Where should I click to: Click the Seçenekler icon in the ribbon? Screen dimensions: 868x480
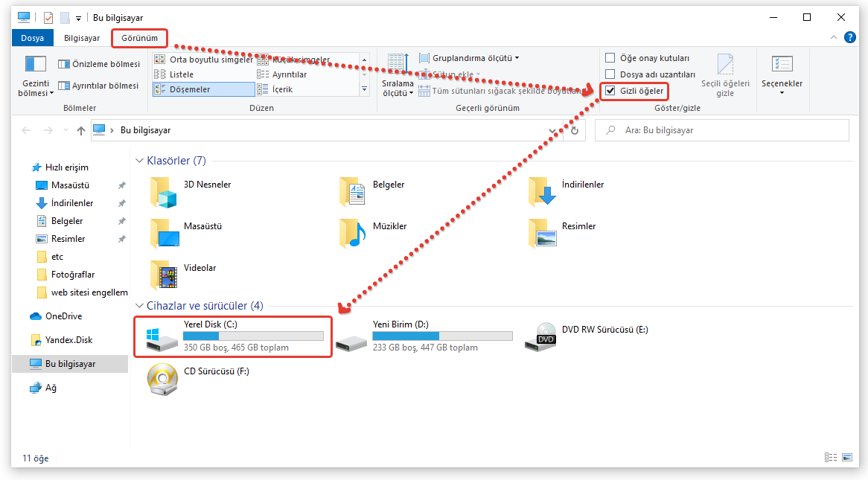tap(782, 65)
